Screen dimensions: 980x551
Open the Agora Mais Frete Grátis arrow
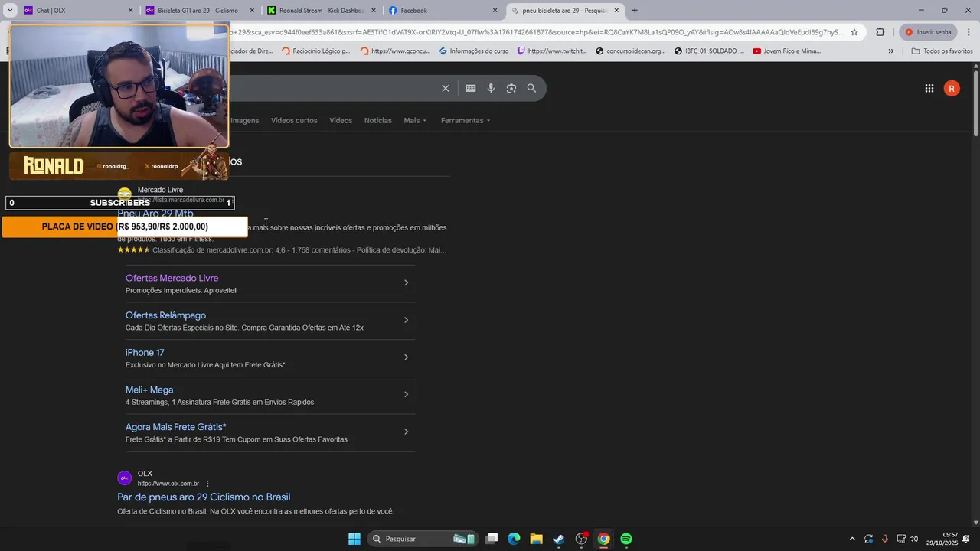click(406, 432)
